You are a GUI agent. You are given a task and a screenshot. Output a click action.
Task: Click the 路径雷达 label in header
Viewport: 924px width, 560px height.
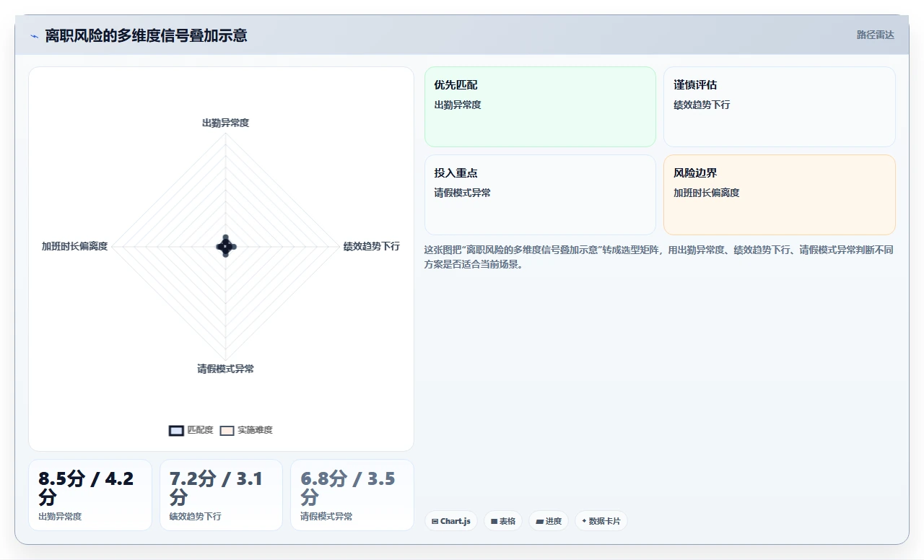coord(875,35)
